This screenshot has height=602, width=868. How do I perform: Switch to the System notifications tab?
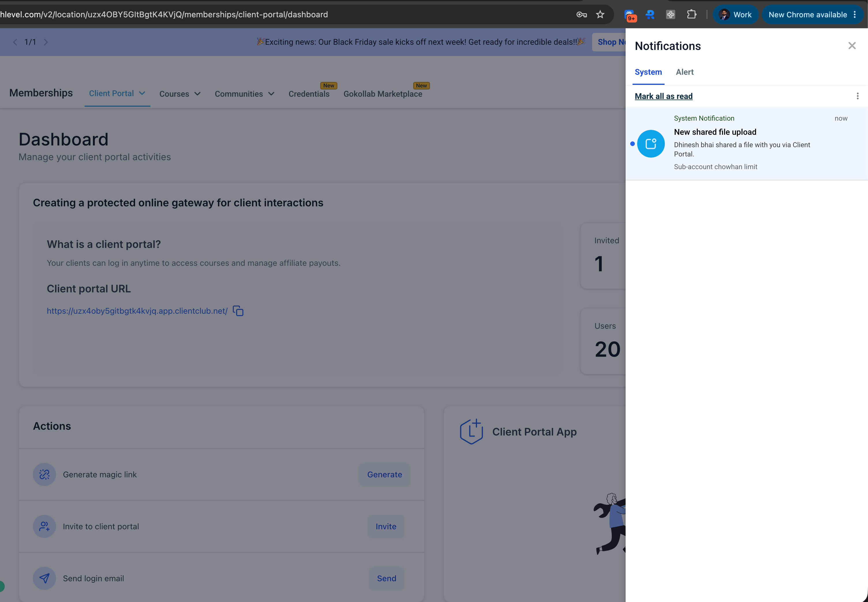pos(648,72)
